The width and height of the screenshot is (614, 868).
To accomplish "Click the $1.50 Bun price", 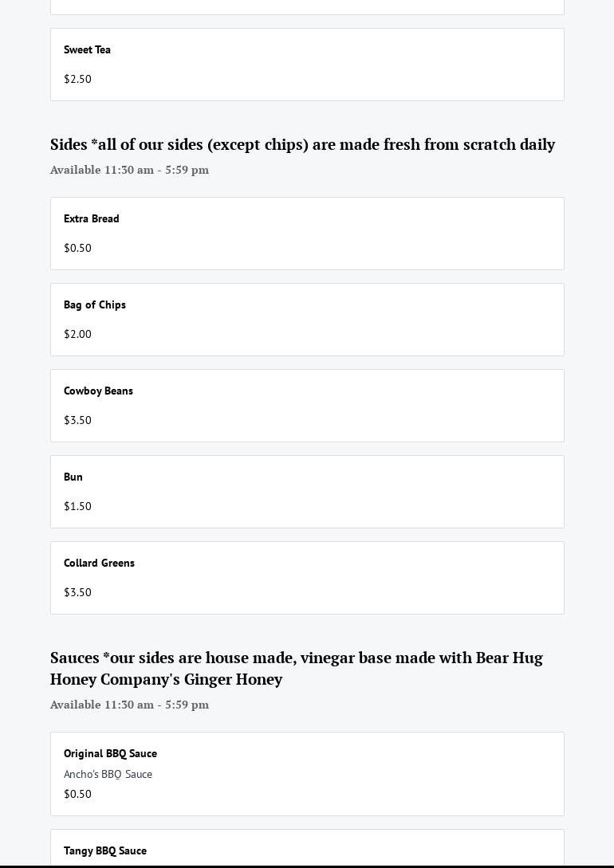I will [77, 506].
